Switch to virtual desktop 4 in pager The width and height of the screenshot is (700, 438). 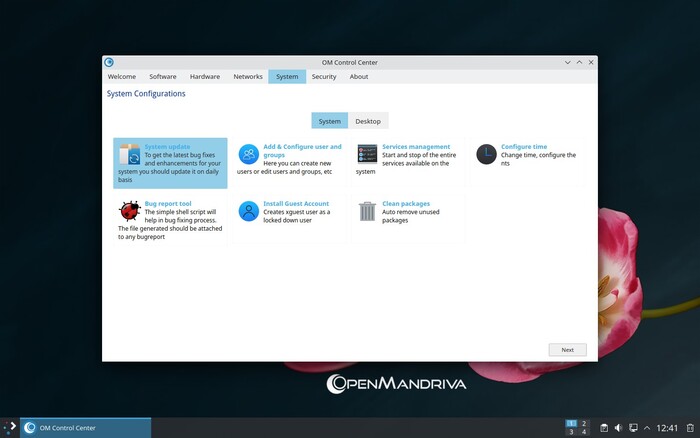tap(583, 432)
